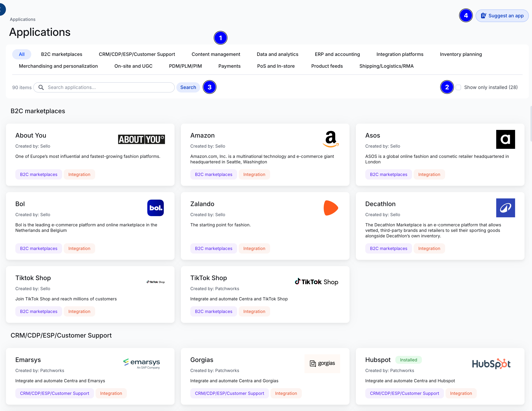Open the Hubspot app title
Screen dimensions: 532x411
378,360
